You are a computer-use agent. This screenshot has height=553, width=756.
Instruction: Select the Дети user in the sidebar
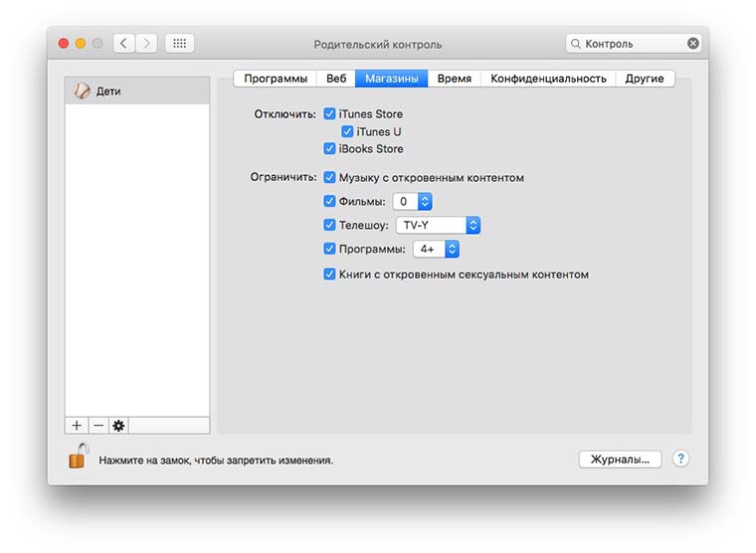pos(137,91)
